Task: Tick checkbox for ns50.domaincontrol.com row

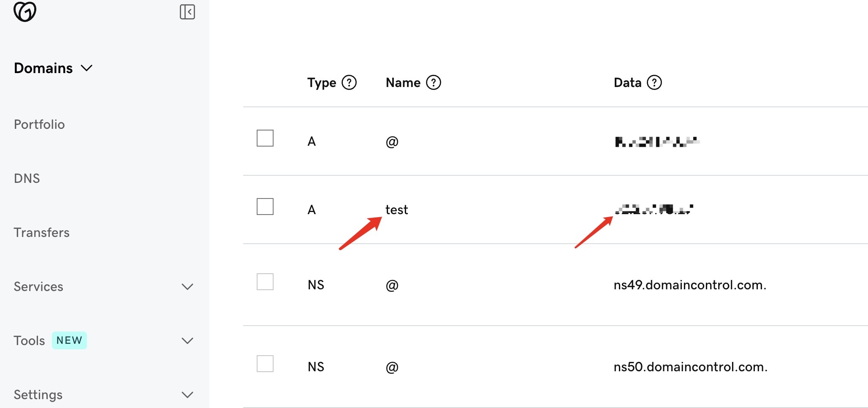Action: [x=265, y=364]
